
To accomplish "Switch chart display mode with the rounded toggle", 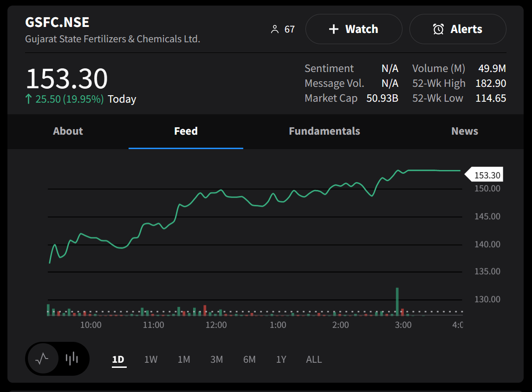I will pos(57,359).
